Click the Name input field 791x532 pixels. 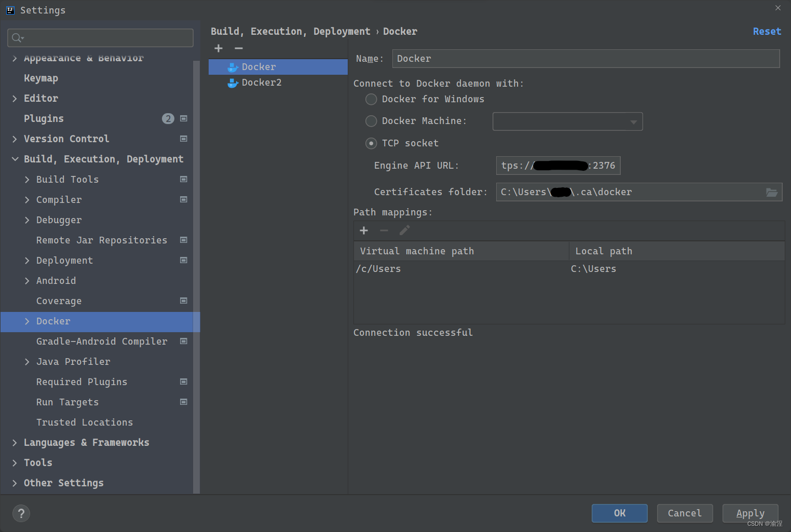coord(586,59)
